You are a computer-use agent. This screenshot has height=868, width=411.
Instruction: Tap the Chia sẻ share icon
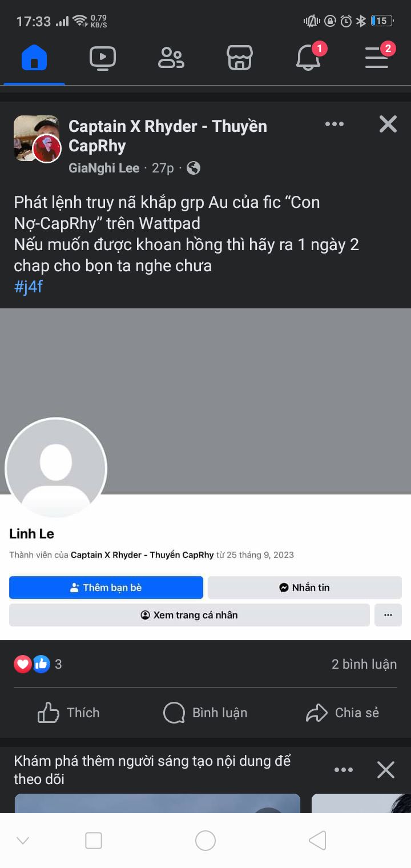pos(316,713)
